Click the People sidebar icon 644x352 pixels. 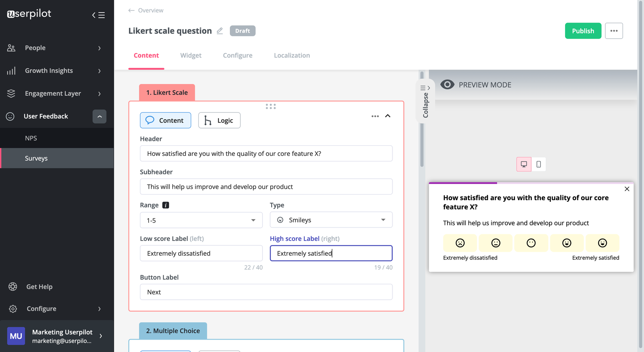coord(11,48)
